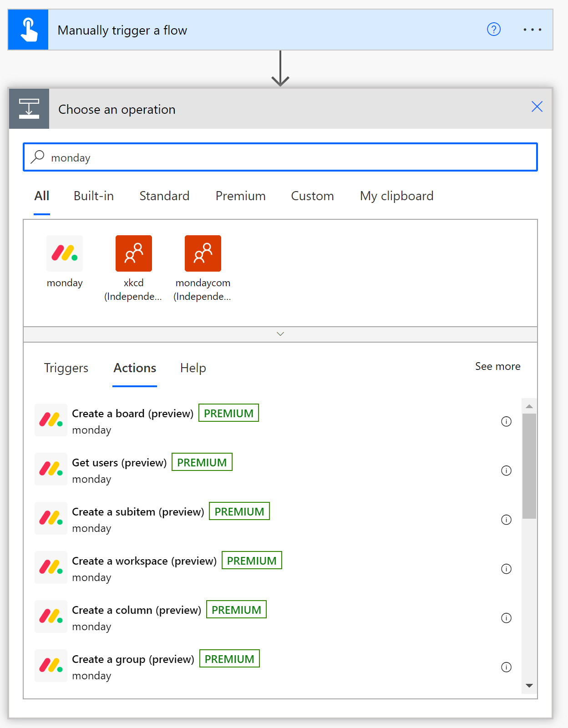Show the Actions list
The width and height of the screenshot is (568, 728).
coord(135,368)
